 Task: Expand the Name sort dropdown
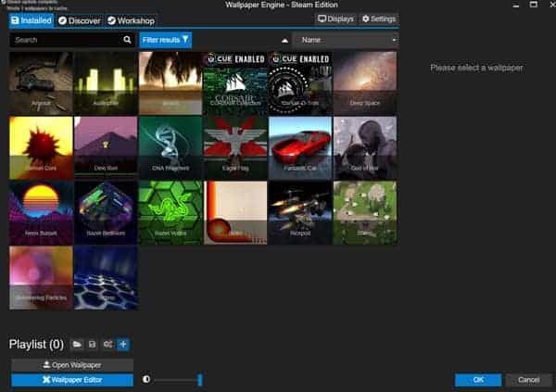click(x=345, y=40)
